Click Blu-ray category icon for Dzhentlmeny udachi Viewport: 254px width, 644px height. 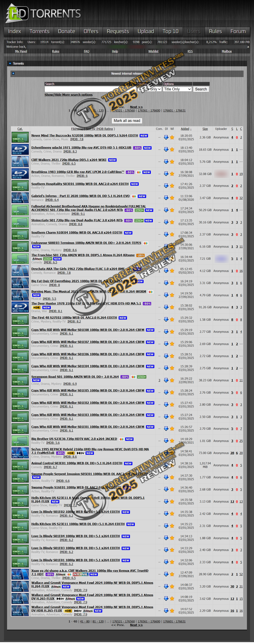click(20, 149)
